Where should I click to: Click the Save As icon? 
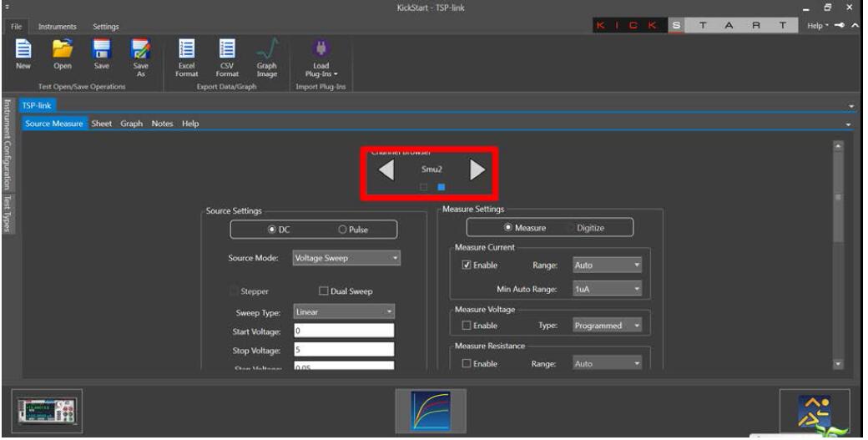pos(141,52)
